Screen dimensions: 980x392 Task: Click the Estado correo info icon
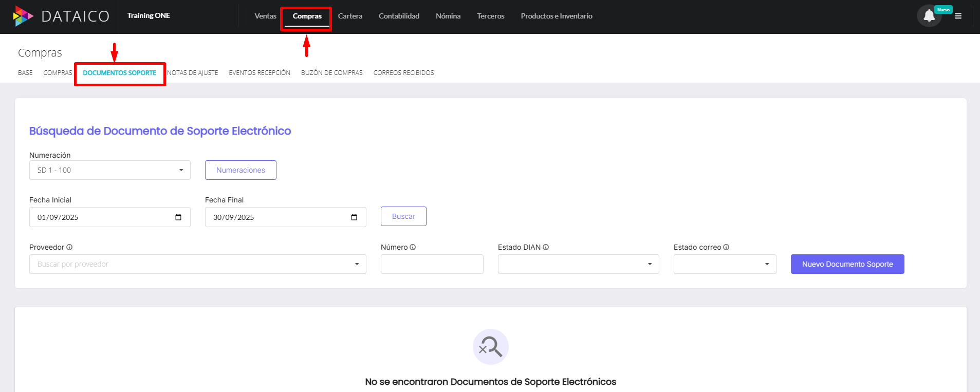[726, 247]
